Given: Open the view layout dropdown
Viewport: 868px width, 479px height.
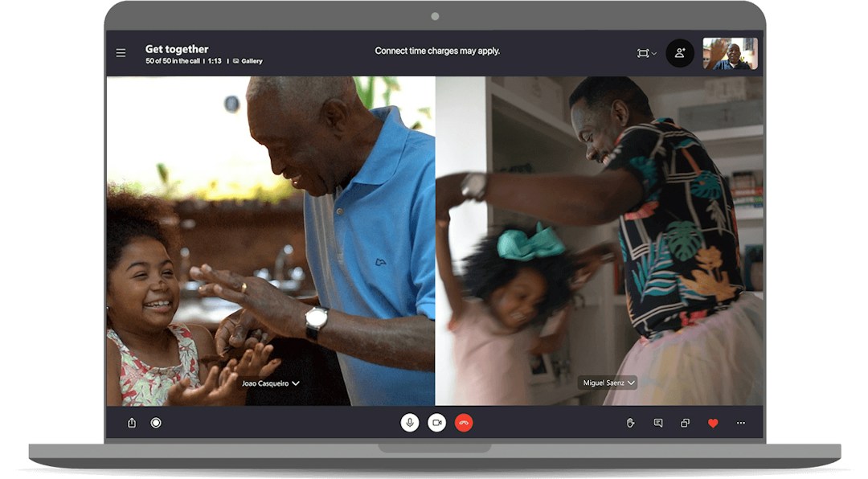Looking at the screenshot, I should [646, 54].
